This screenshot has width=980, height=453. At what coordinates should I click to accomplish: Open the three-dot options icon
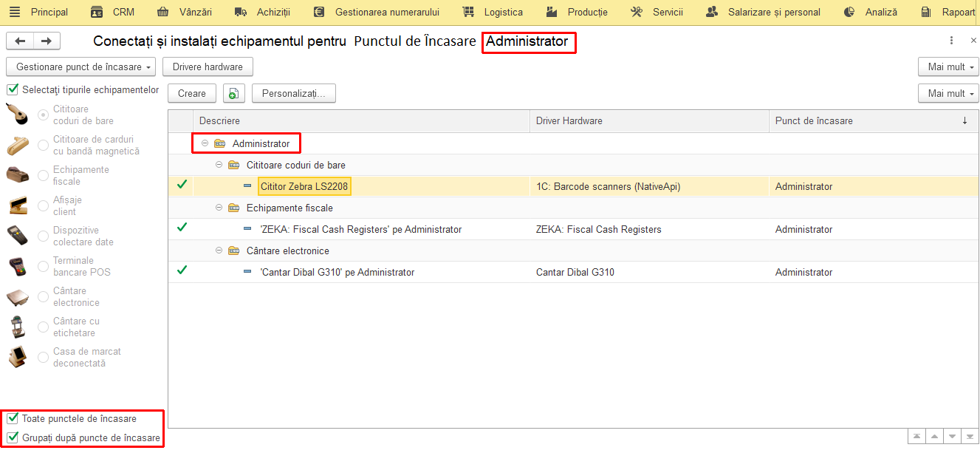[952, 41]
